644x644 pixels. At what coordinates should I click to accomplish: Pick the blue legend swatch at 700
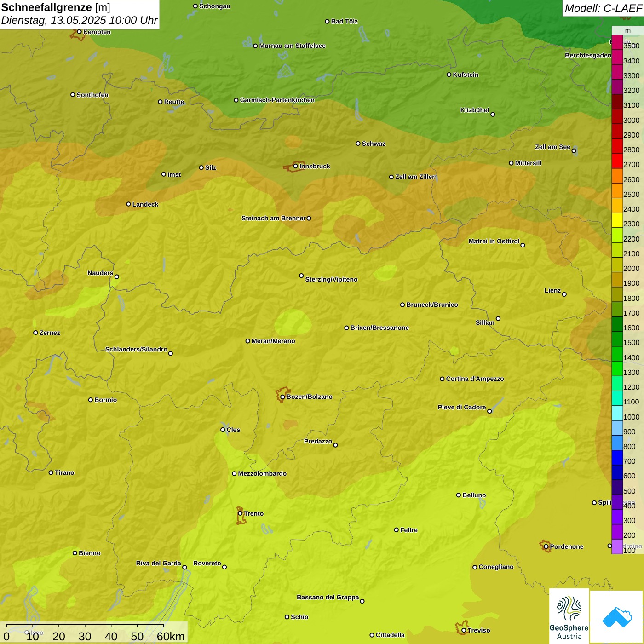[x=617, y=458]
